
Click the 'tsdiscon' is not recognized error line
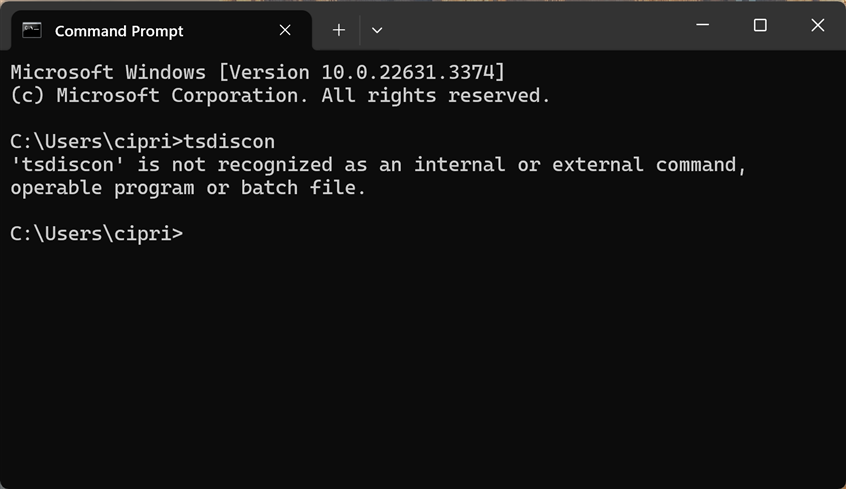378,164
